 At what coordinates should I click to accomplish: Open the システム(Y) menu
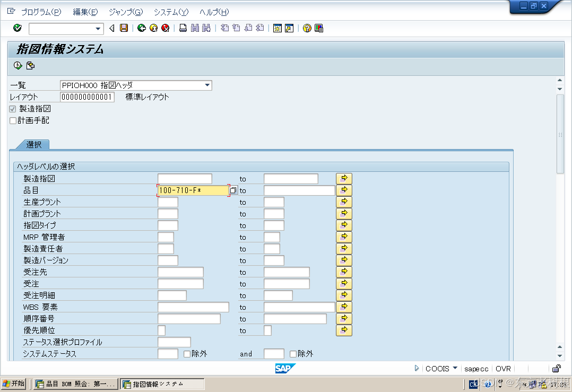[x=171, y=12]
